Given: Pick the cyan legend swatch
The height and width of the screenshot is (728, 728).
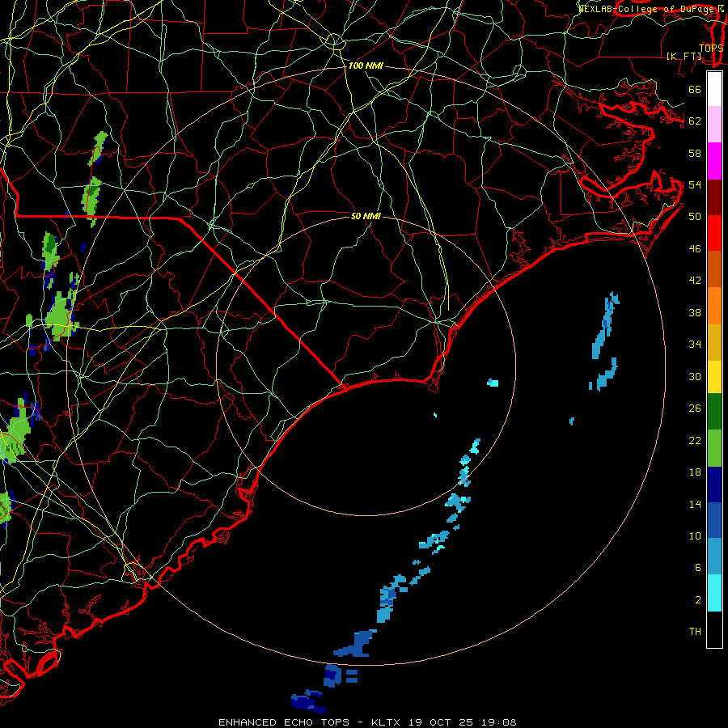Looking at the screenshot, I should 714,593.
